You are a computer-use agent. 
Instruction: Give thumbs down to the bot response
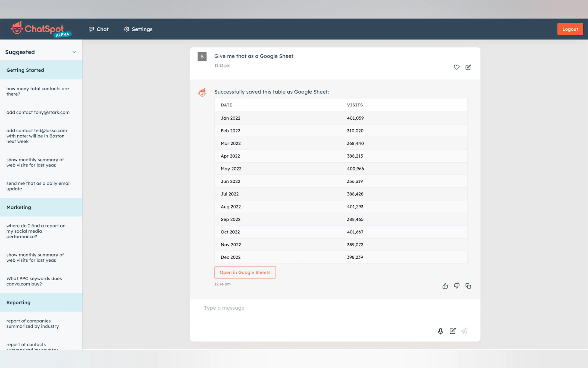[457, 286]
